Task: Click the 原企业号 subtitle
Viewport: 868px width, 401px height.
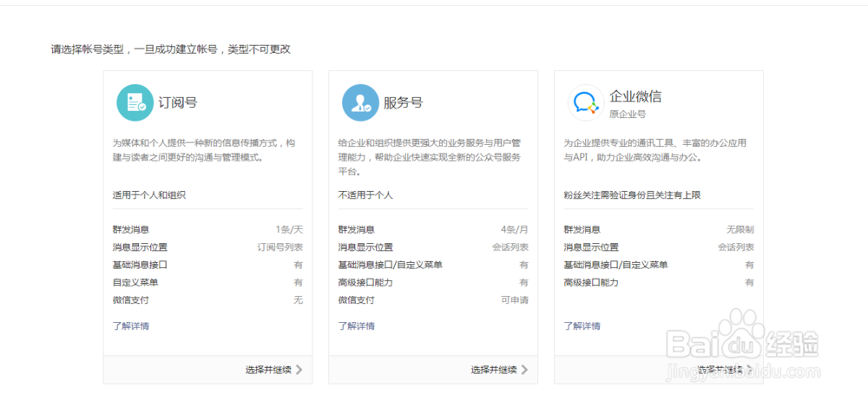Action: [x=628, y=115]
